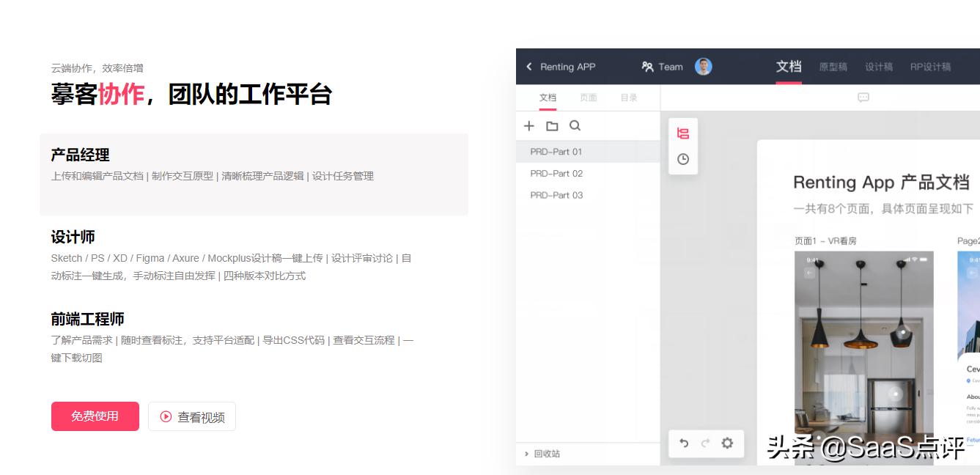Select the PRD-Part 02 document
Viewport: 980px width, 475px height.
(x=556, y=173)
